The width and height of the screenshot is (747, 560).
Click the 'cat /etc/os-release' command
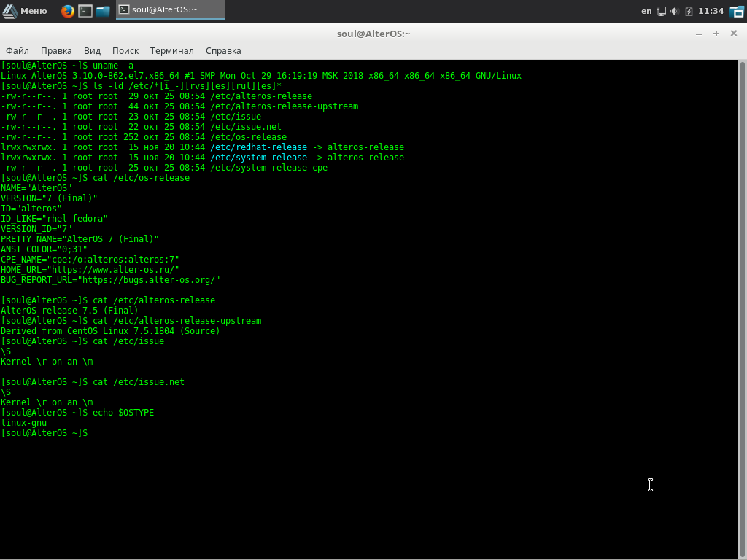pyautogui.click(x=141, y=178)
